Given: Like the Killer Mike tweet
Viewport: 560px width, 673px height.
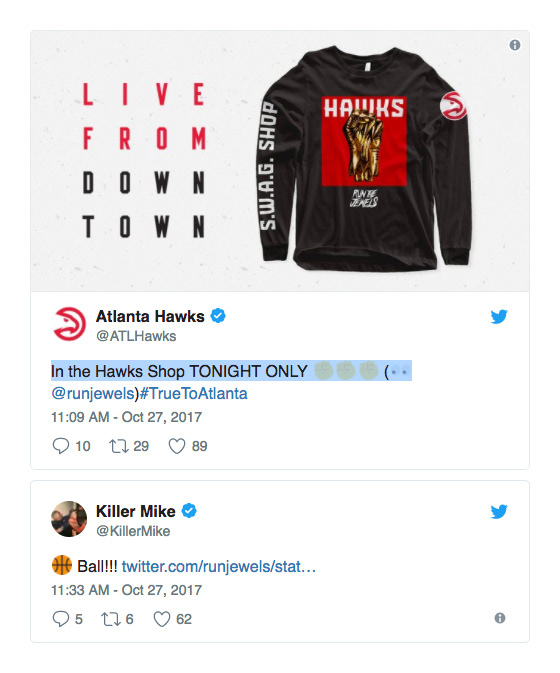Looking at the screenshot, I should pyautogui.click(x=162, y=619).
